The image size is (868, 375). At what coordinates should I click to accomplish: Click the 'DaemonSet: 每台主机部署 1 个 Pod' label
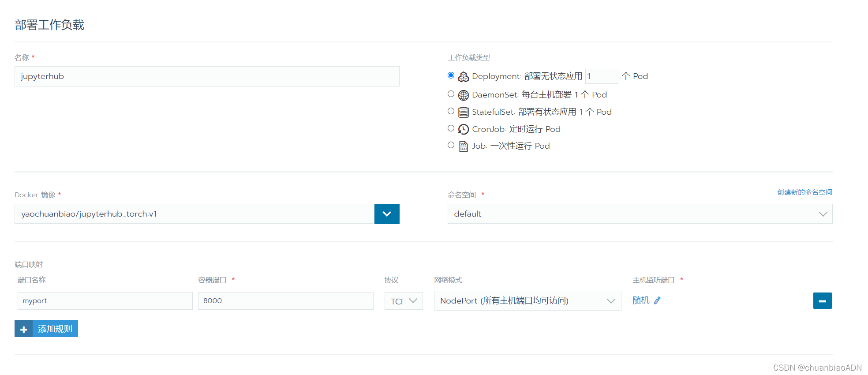tap(539, 95)
